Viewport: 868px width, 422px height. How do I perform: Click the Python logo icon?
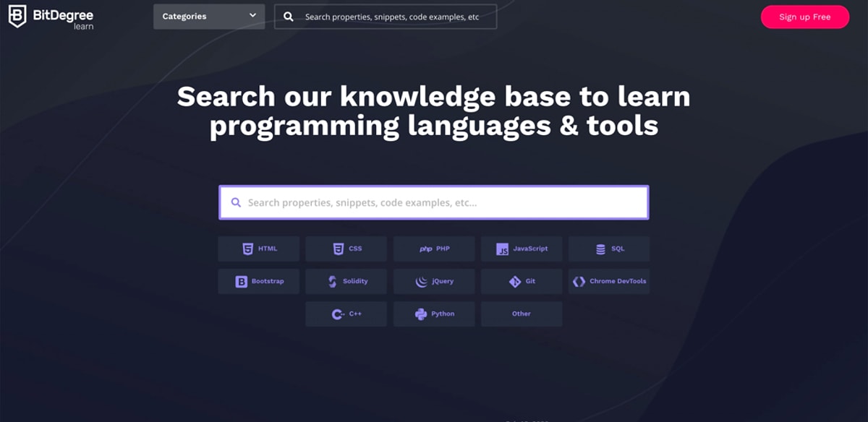[421, 314]
